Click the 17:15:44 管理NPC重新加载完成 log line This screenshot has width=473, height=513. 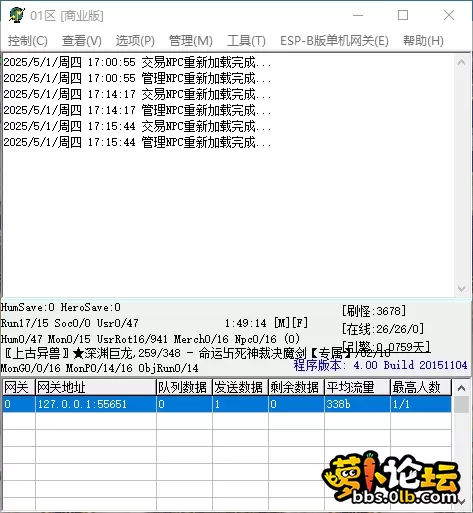coord(137,142)
